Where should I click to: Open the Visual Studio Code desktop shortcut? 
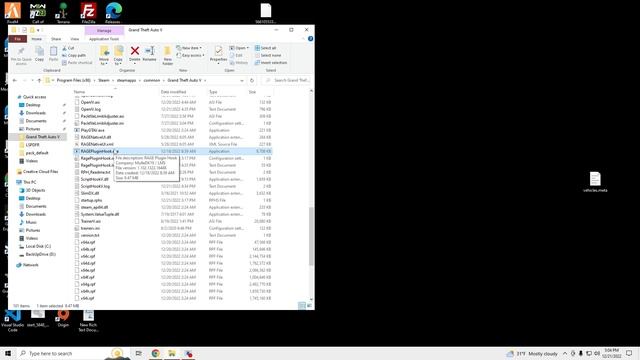tap(13, 320)
